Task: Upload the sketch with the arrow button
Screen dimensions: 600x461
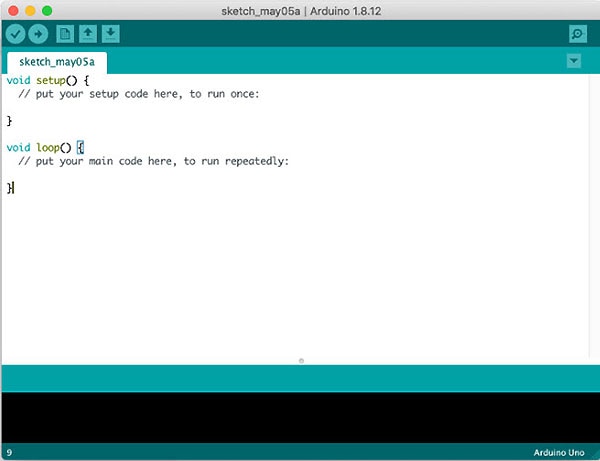Action: pyautogui.click(x=37, y=34)
